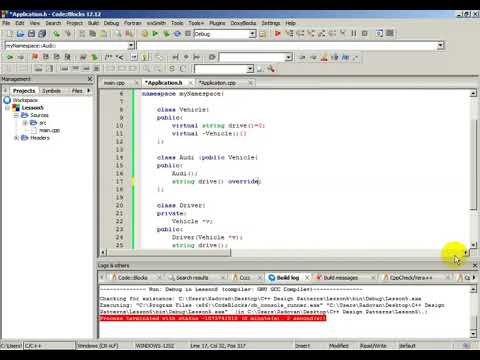Insert DoxyBlocks line comment
480x360 pixels.
coord(119,57)
